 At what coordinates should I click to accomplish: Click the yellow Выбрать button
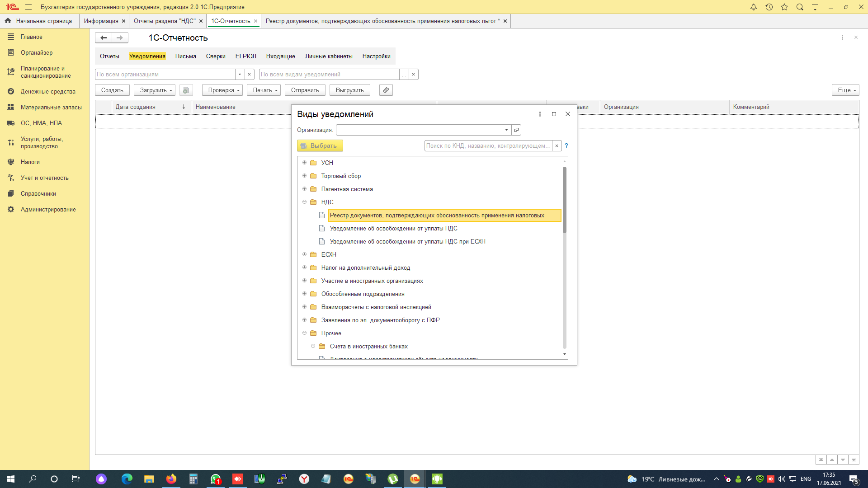click(320, 146)
